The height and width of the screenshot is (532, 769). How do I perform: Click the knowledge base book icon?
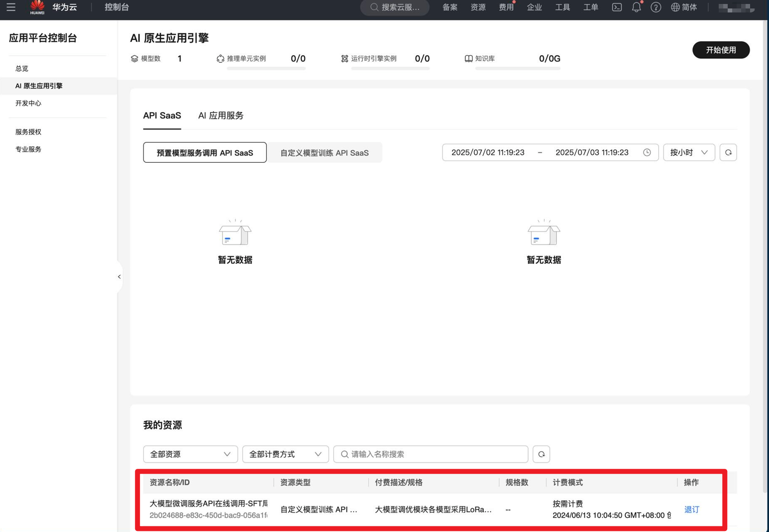point(468,59)
